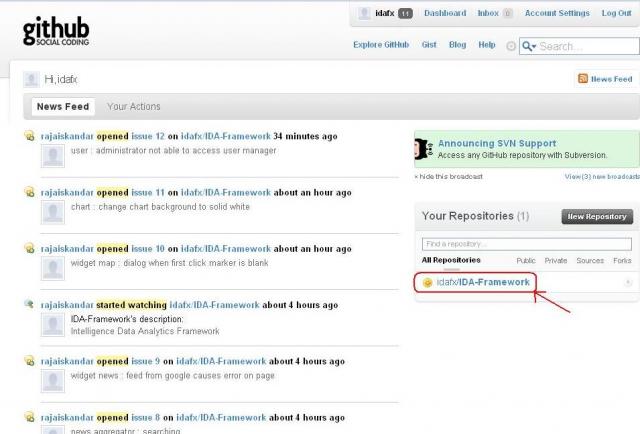Open rajaiskandar profile in issue 12 entry
The width and height of the screenshot is (640, 434).
click(67, 136)
